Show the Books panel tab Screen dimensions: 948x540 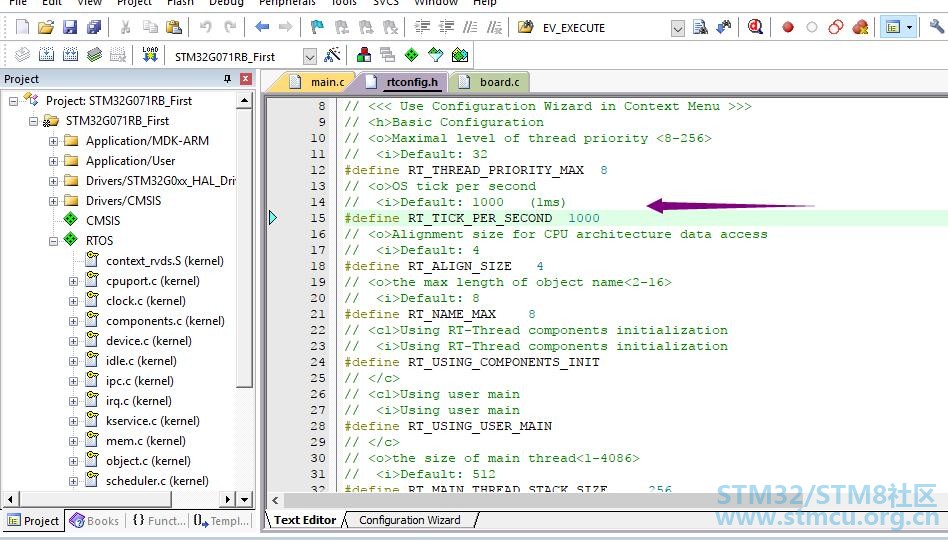pyautogui.click(x=94, y=521)
